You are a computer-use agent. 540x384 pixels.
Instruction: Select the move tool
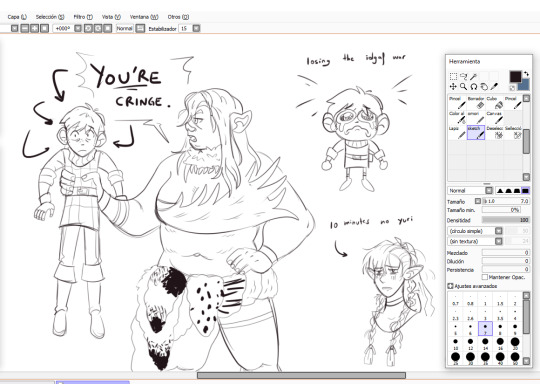click(453, 86)
